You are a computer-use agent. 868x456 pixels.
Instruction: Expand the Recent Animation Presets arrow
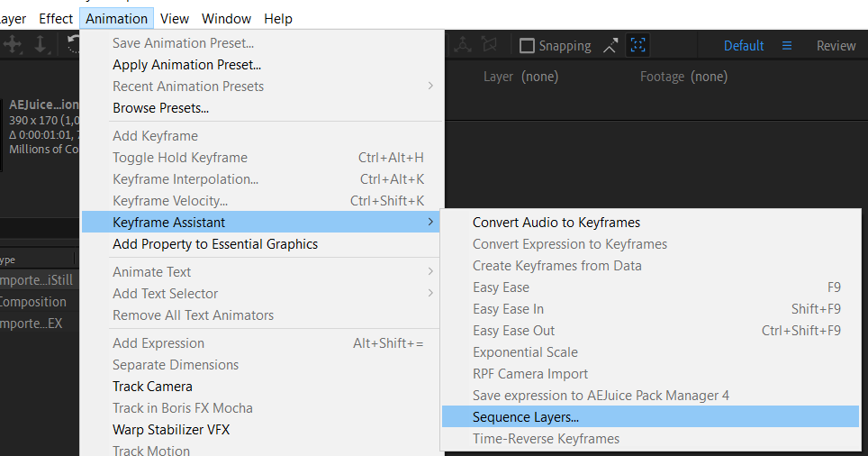[x=430, y=87]
